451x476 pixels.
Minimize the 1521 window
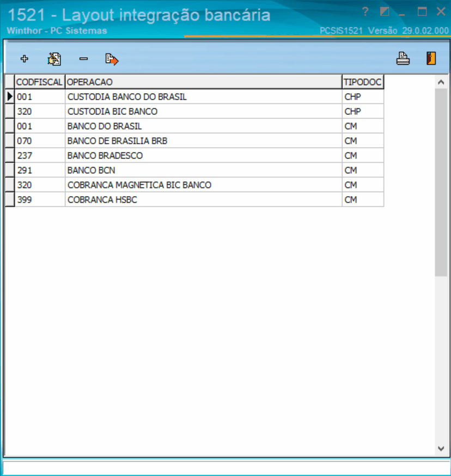[x=402, y=14]
